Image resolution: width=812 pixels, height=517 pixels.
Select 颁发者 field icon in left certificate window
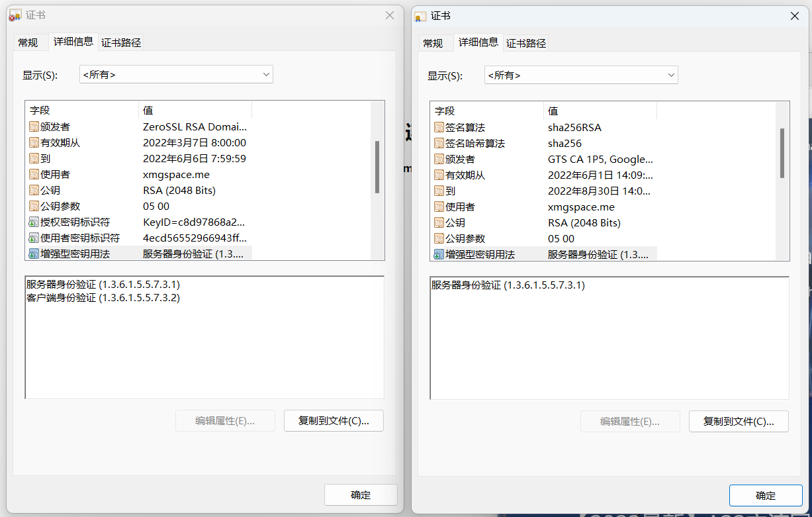34,126
